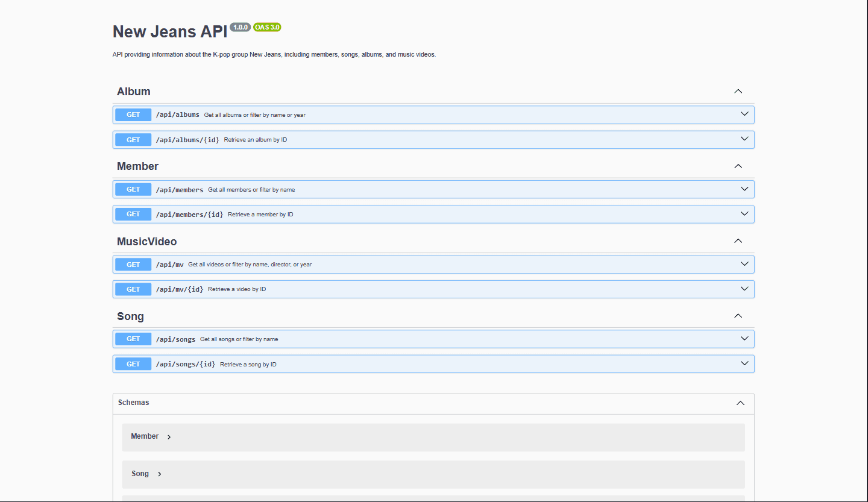Collapse the MusicVideo section chevron

(738, 241)
